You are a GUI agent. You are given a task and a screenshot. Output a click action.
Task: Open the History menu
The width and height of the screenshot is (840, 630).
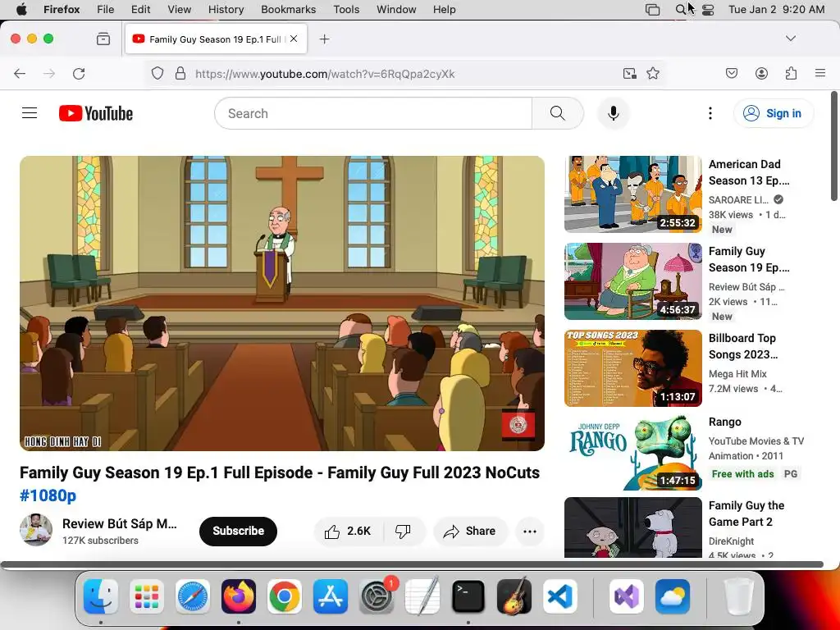point(226,10)
